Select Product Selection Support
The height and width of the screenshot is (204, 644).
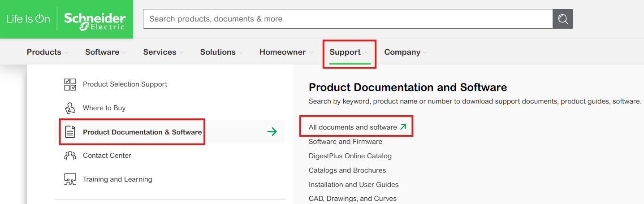pyautogui.click(x=125, y=84)
